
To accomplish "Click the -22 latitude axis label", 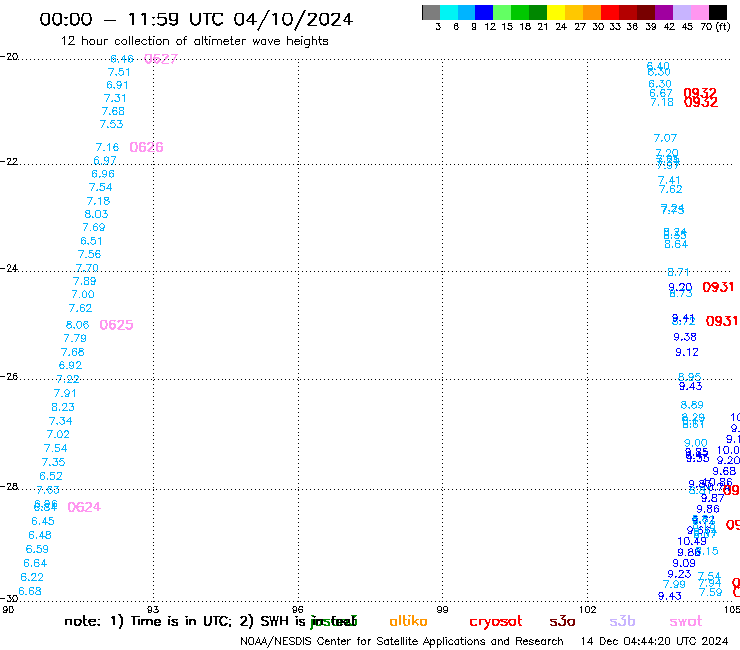I will (x=9, y=161).
